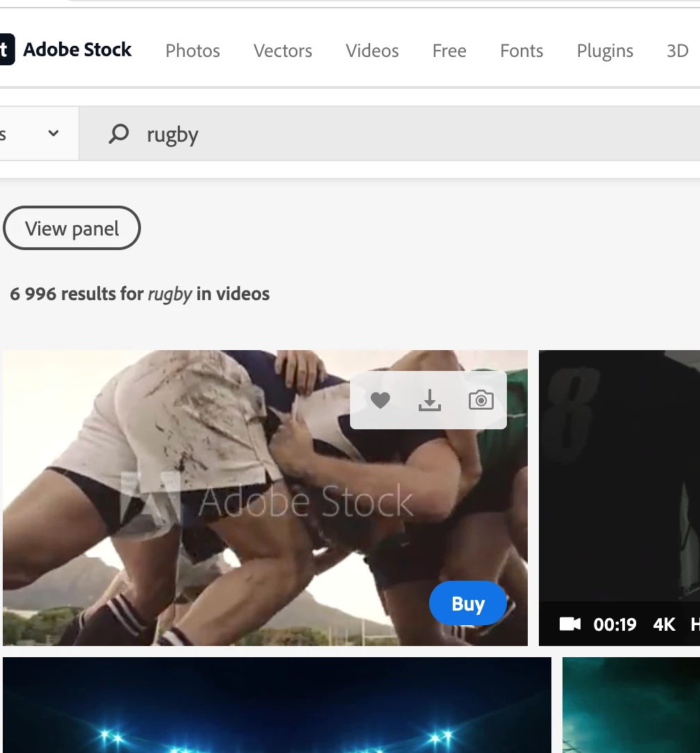Open the stadium lights video thumbnail

click(277, 705)
